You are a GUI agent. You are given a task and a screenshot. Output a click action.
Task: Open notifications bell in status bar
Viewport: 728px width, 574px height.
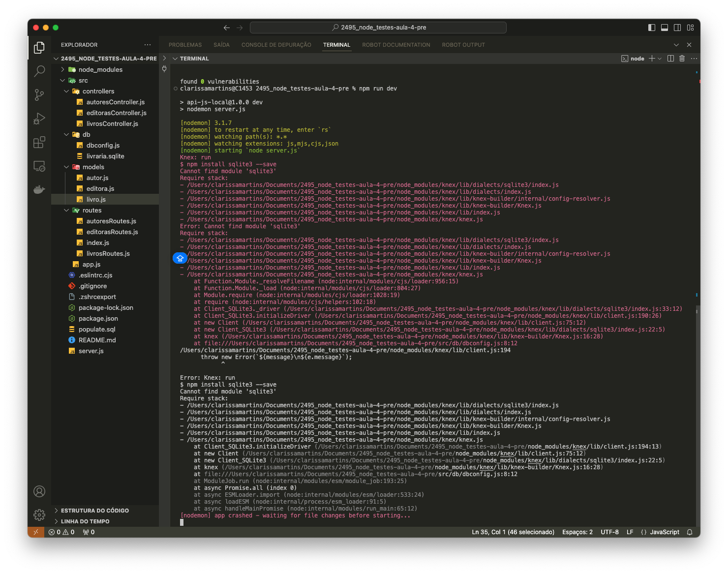(x=690, y=532)
